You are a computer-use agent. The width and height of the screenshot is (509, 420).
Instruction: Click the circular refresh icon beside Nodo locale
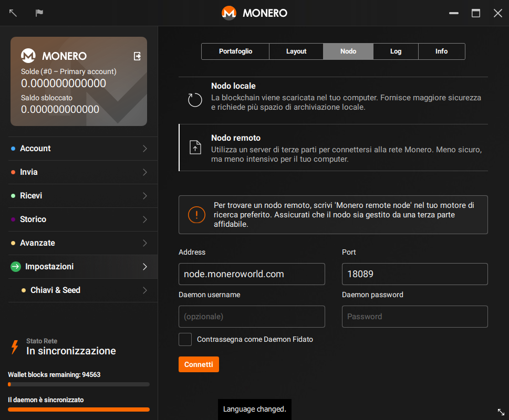(x=195, y=100)
